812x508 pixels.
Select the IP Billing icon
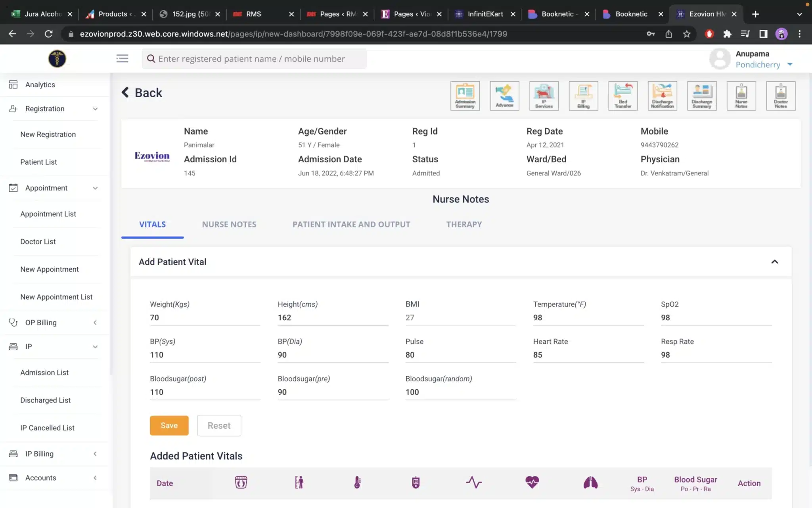click(x=583, y=96)
